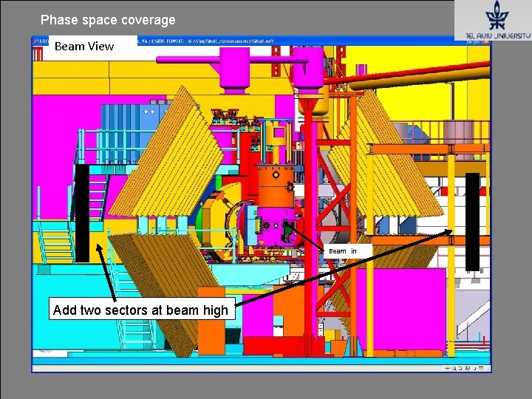Click the pan arrows icon left of magnifier
This screenshot has width=532, height=399.
pos(447,368)
